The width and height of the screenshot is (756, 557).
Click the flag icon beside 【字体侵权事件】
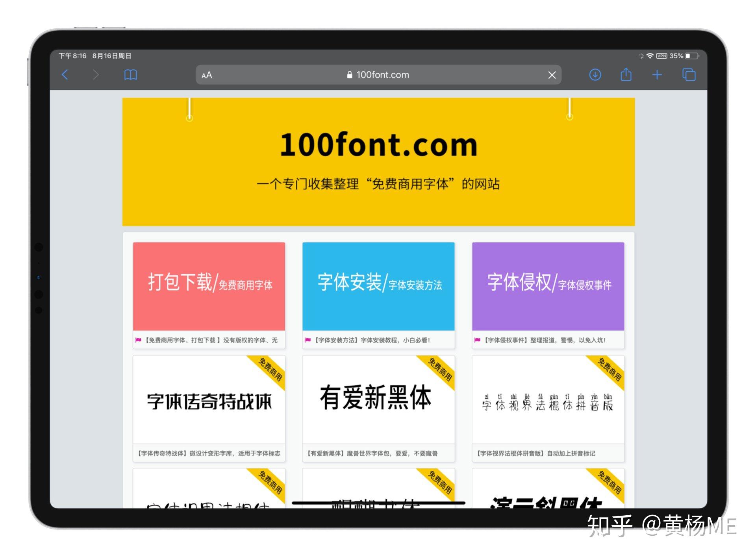(477, 340)
